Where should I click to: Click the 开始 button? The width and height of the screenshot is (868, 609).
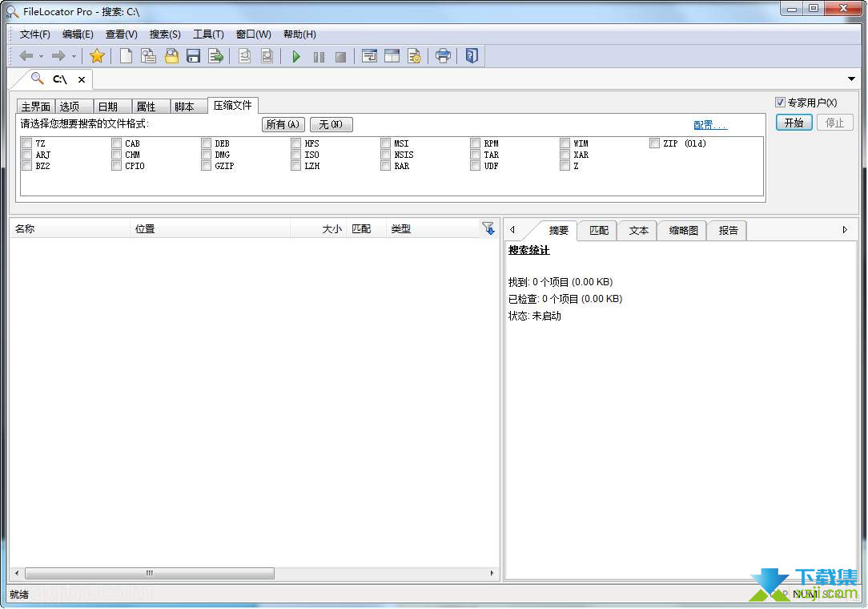(x=794, y=123)
